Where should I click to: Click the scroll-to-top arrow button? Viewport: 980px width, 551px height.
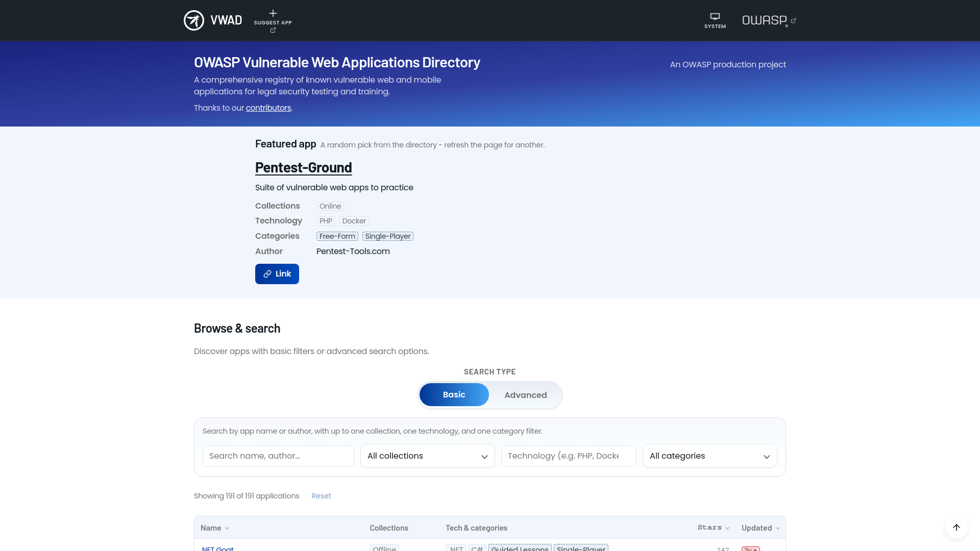tap(957, 528)
